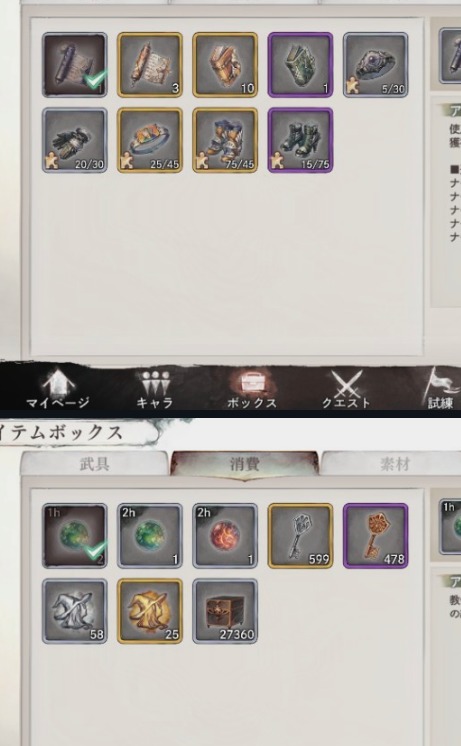Screen dimensions: 461x746
Task: Open the ボックス item box menu
Action: 251,389
